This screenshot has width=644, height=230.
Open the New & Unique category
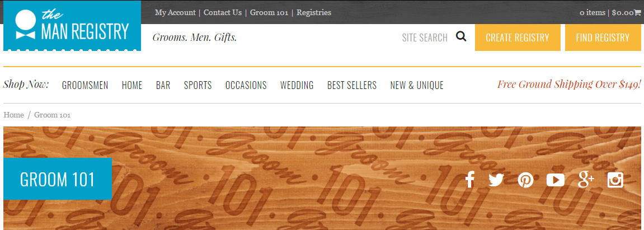tap(417, 86)
